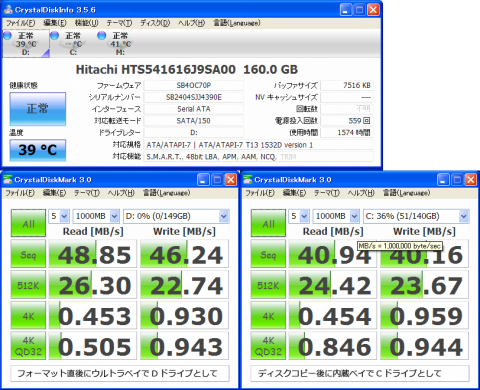Click the ディスクコピー後 comment field in right window
The height and width of the screenshot is (390, 480).
360,373
